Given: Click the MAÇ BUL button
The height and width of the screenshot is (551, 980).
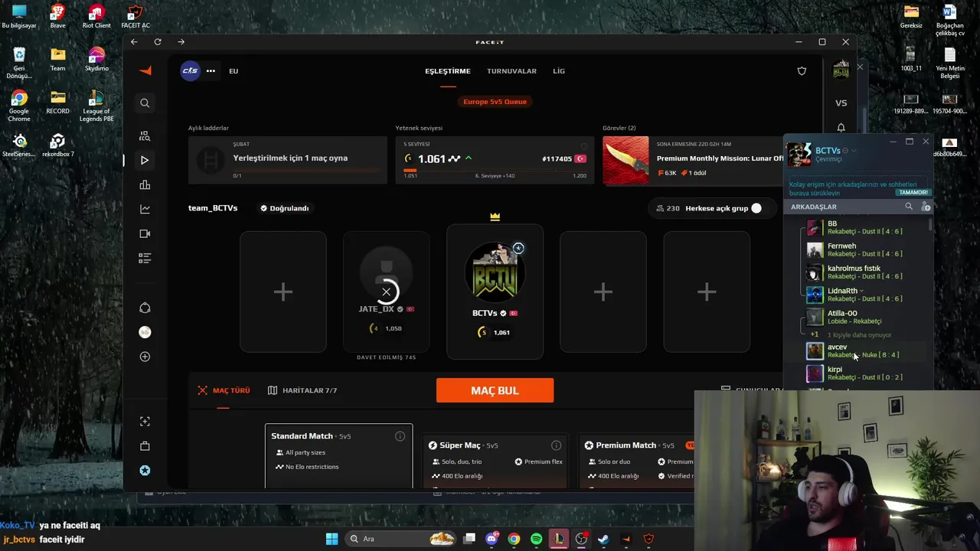Looking at the screenshot, I should (x=495, y=390).
